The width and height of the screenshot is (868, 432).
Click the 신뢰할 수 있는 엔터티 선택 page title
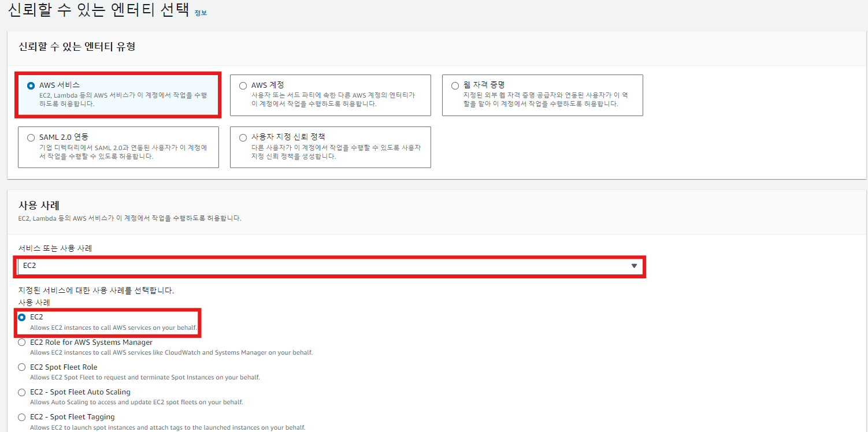pos(99,10)
